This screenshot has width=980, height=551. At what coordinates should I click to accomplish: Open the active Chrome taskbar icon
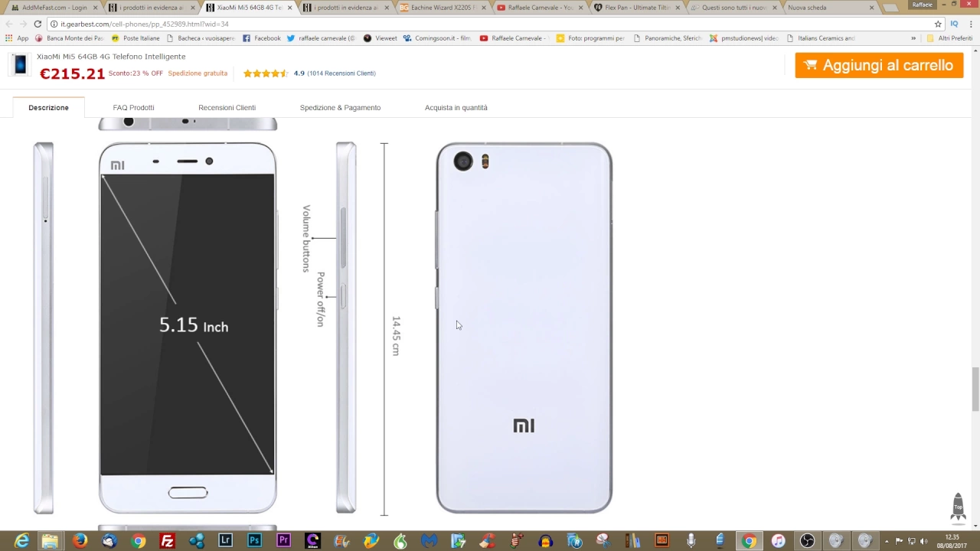click(x=749, y=541)
